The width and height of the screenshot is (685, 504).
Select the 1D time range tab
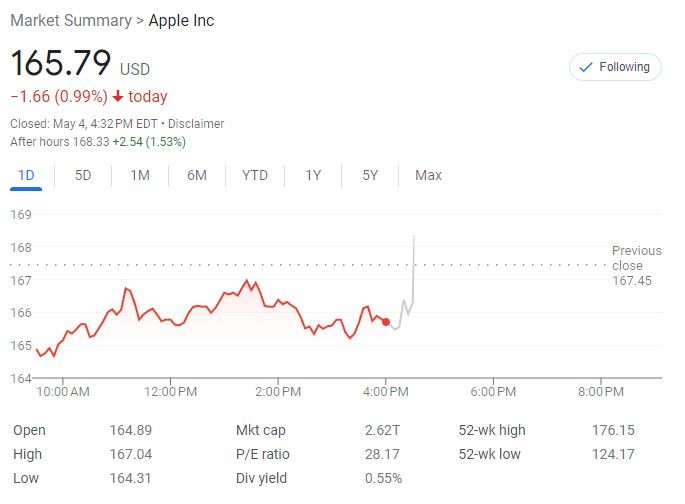(27, 176)
